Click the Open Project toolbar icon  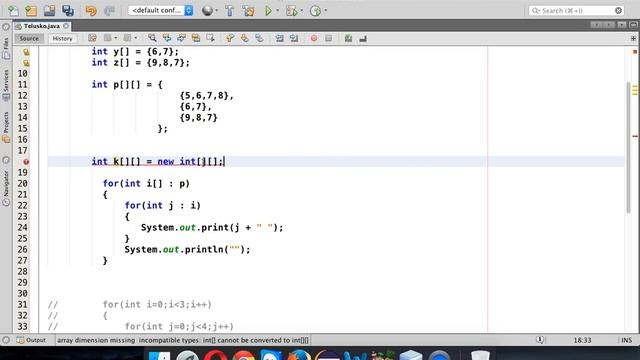tap(49, 11)
